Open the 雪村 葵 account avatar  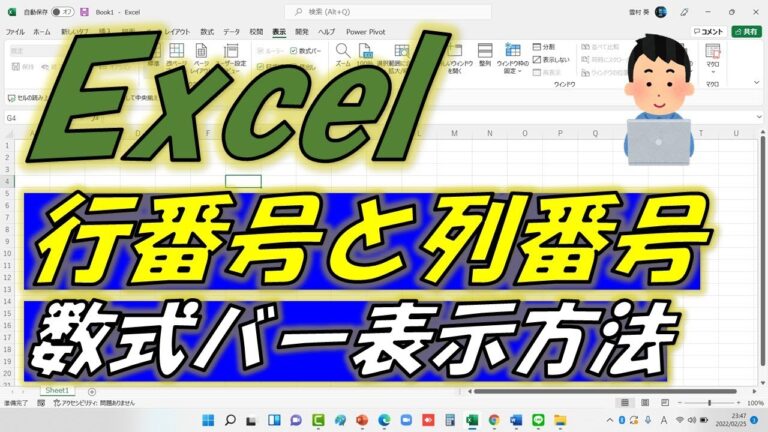661,12
